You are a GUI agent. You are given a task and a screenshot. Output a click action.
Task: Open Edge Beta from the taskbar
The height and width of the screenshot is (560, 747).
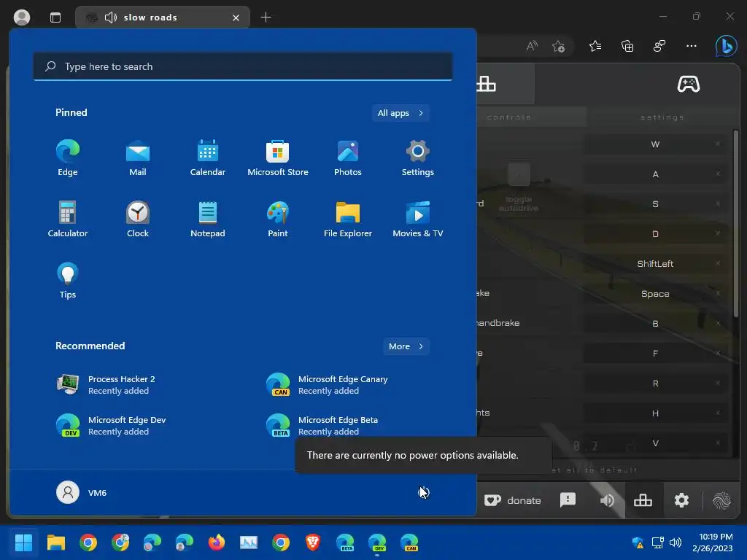click(x=345, y=542)
